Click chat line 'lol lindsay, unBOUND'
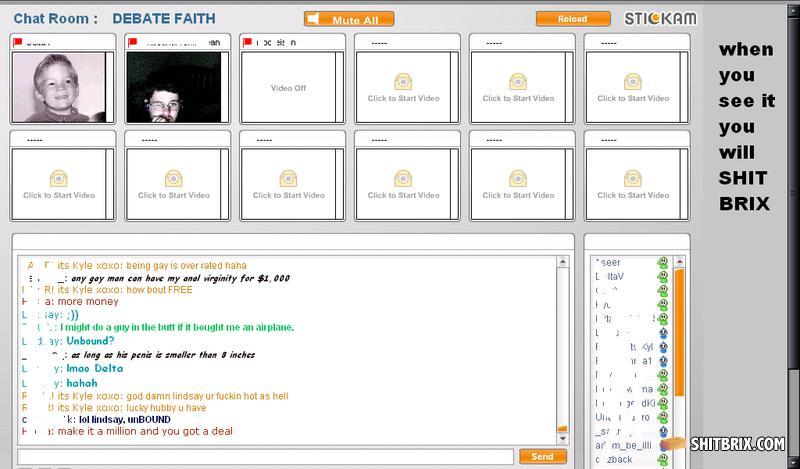The height and width of the screenshot is (469, 800). pos(125,419)
